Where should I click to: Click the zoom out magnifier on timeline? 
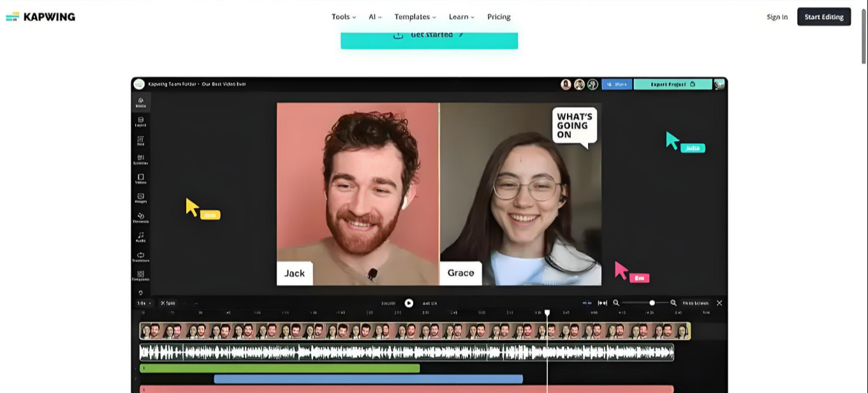(x=616, y=303)
